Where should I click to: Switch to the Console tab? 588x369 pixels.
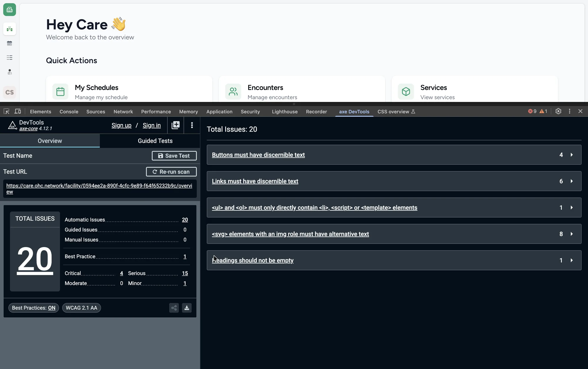(69, 112)
